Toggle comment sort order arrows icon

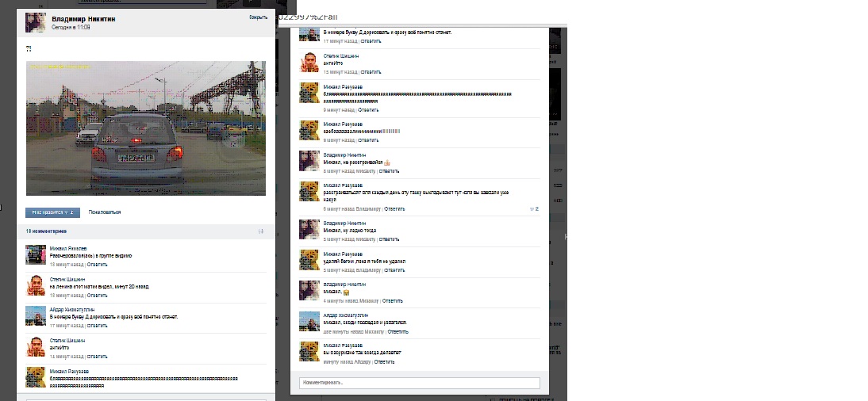point(261,231)
